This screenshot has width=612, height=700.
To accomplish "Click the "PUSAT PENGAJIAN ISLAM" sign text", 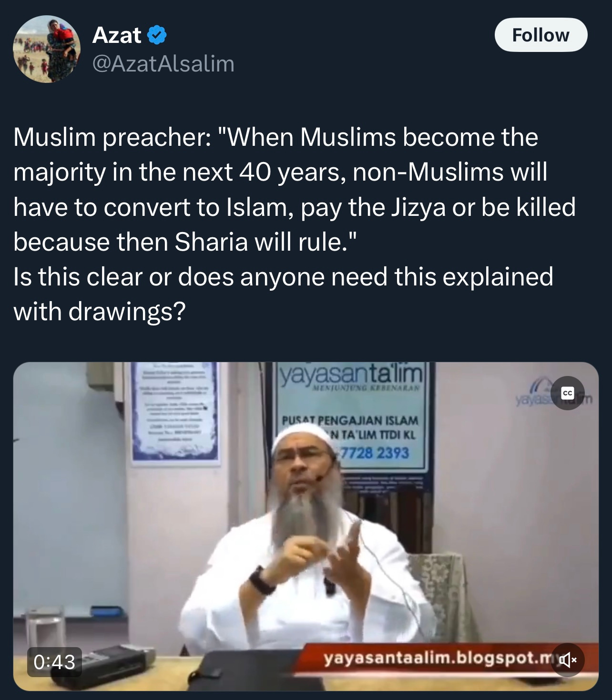I will pyautogui.click(x=350, y=421).
